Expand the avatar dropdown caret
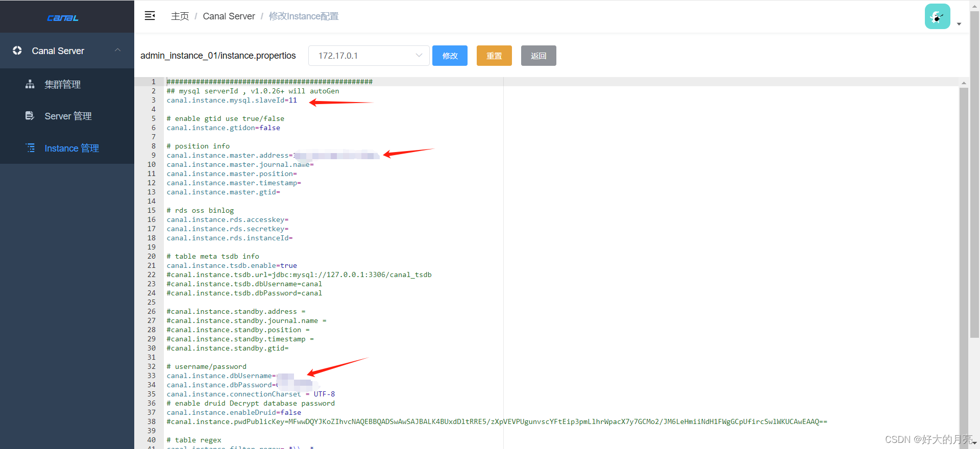The height and width of the screenshot is (449, 980). click(959, 24)
